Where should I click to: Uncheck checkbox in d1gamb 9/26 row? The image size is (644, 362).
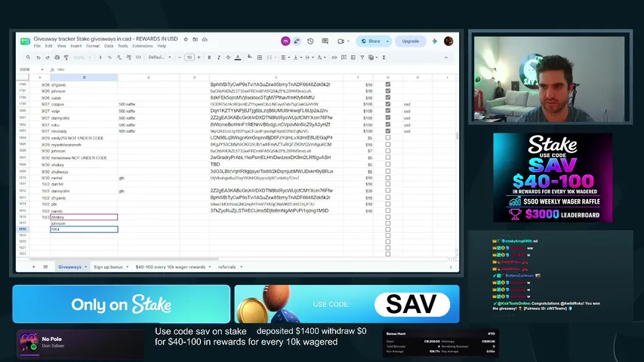pos(388,84)
